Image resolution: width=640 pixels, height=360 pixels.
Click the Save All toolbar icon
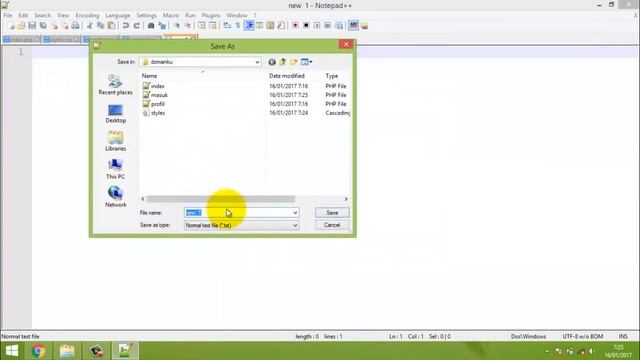click(x=42, y=26)
